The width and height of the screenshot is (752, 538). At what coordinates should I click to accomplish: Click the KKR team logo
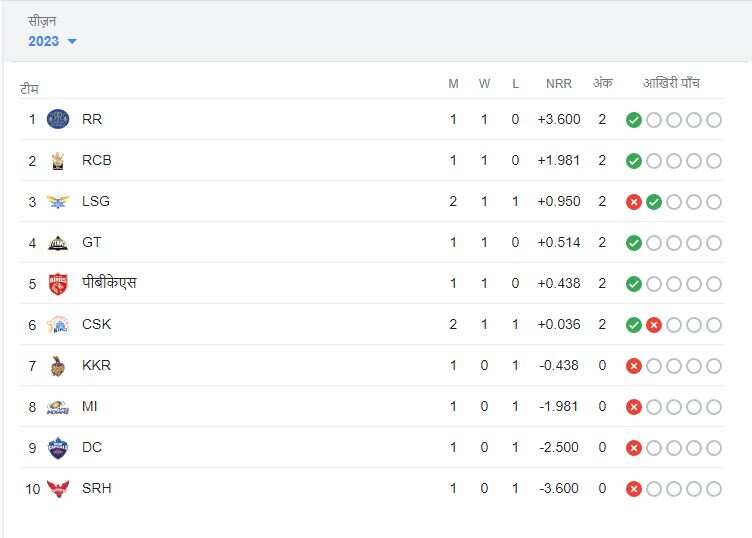coord(58,365)
